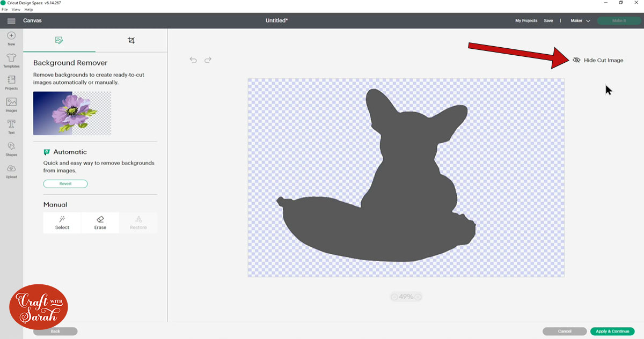Viewport: 644px width, 339px height.
Task: Undo the last action
Action: (x=193, y=60)
